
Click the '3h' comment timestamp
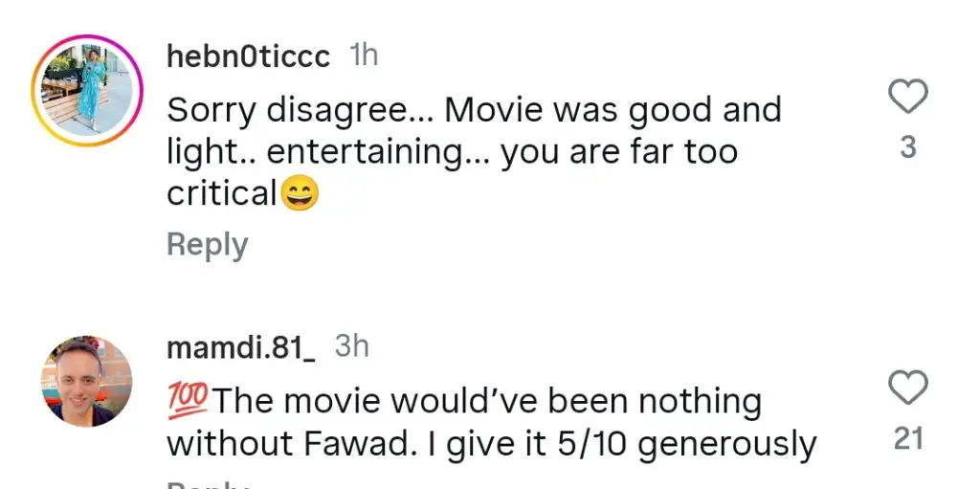(351, 346)
